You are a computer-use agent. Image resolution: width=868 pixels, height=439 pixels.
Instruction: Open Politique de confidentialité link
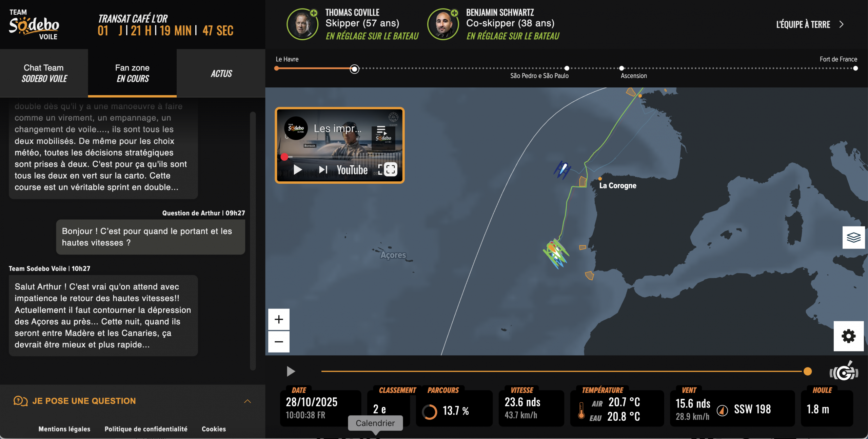point(146,429)
